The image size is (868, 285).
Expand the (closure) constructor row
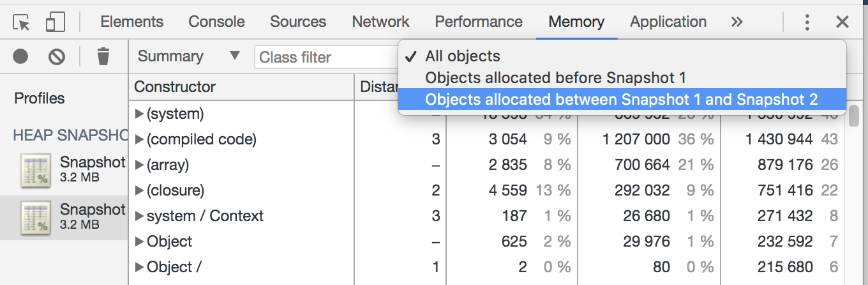click(x=140, y=190)
